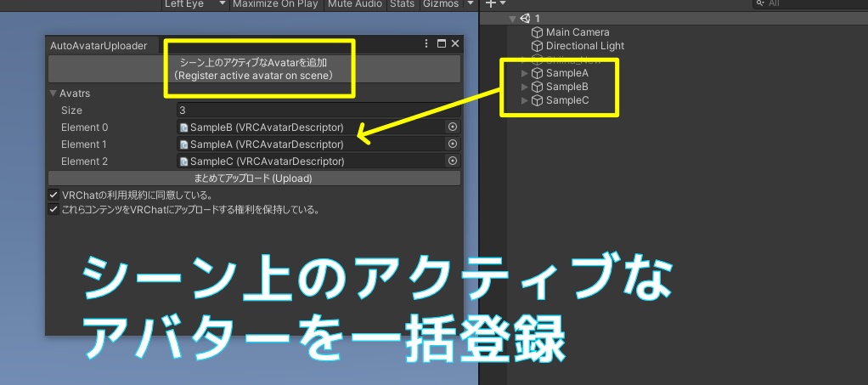Click the SampleA cube icon
Viewport: 868px width, 385px height.
click(537, 72)
